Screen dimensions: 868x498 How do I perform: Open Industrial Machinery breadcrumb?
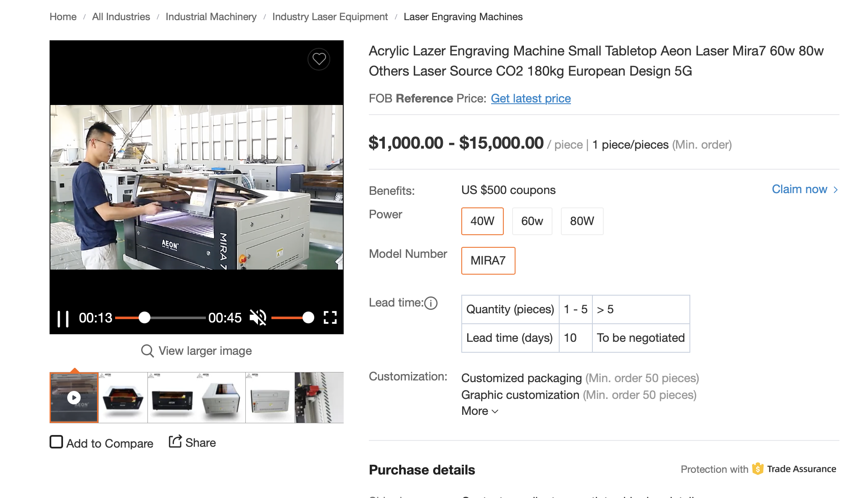(x=211, y=17)
